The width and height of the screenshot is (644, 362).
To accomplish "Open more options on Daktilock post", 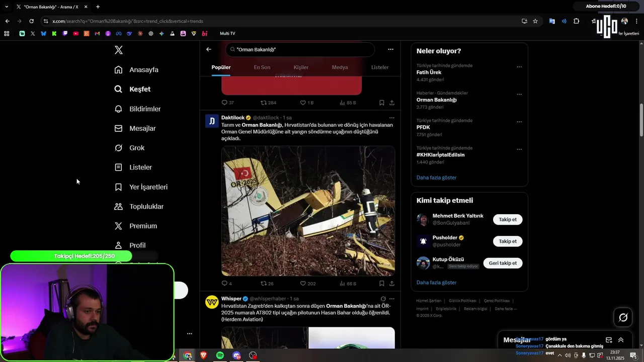I will [391, 118].
